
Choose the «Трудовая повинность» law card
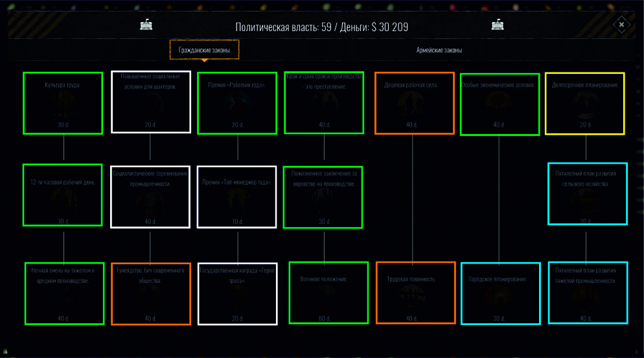(415, 293)
